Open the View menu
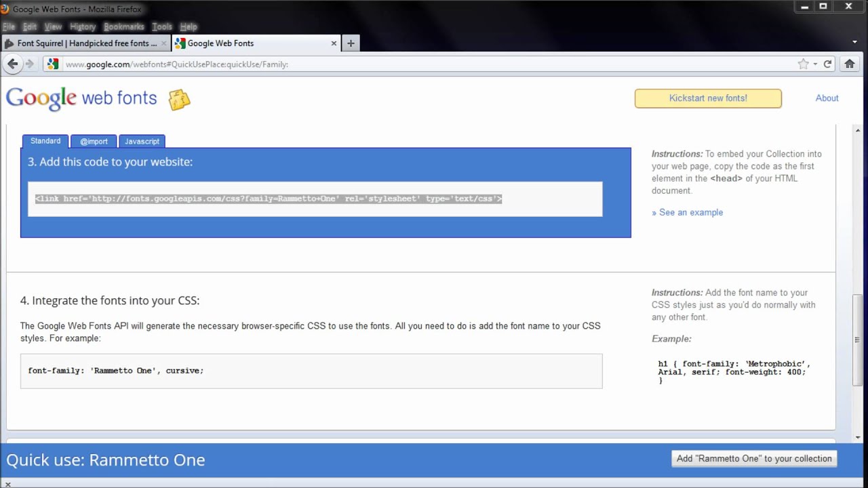The image size is (868, 488). click(53, 26)
